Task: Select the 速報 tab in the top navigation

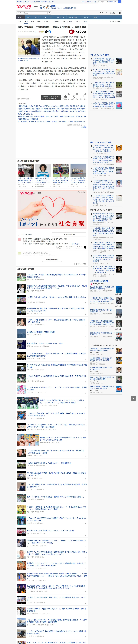Action: click(28, 17)
